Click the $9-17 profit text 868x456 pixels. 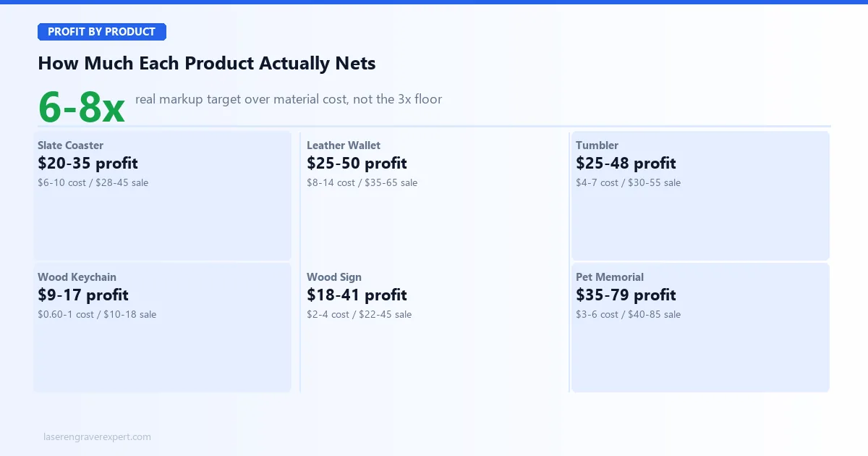[x=83, y=295]
